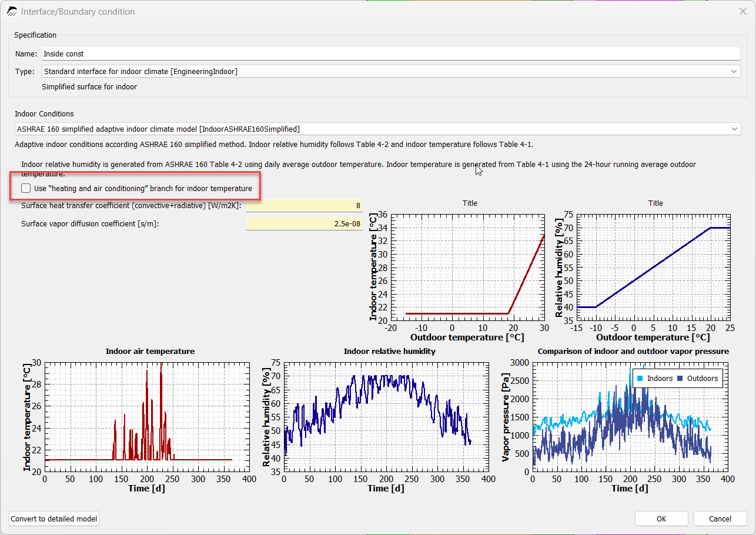Click the vapor pressure comparison chart title
The image size is (756, 535).
[633, 351]
